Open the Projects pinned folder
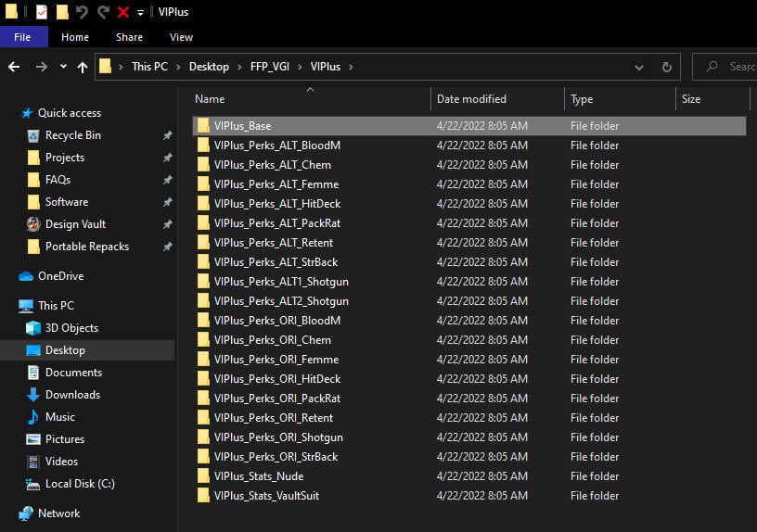The height and width of the screenshot is (532, 757). (65, 158)
